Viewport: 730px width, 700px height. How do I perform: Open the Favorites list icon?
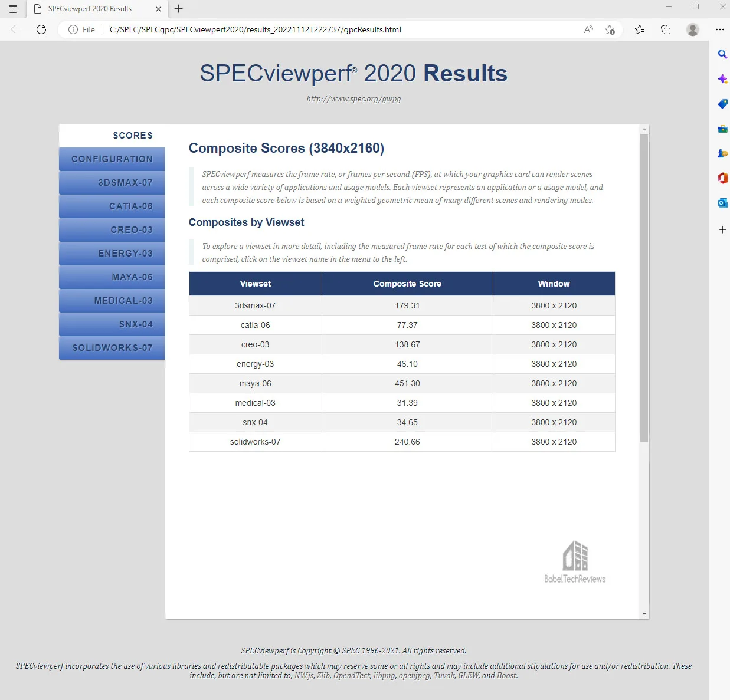tap(640, 29)
